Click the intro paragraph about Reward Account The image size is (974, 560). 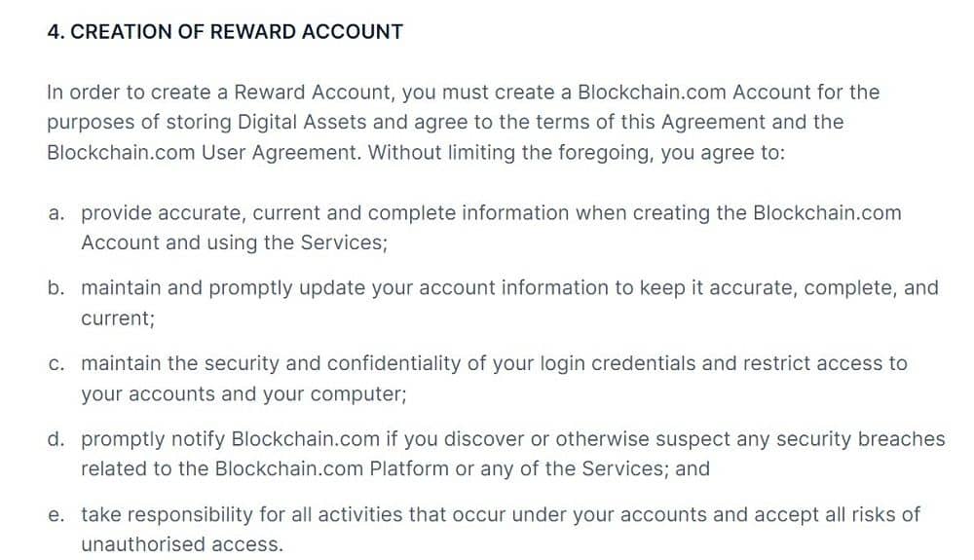[x=464, y=123]
